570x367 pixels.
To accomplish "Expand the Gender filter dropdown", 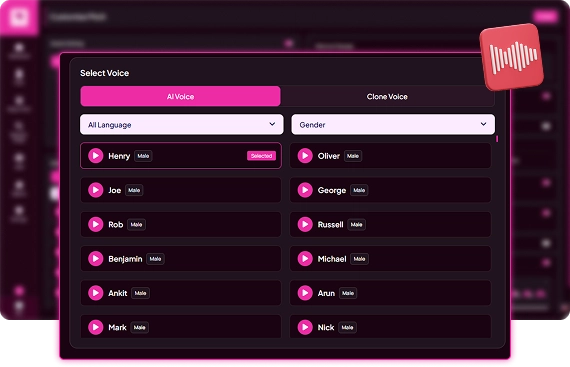I will coord(393,125).
